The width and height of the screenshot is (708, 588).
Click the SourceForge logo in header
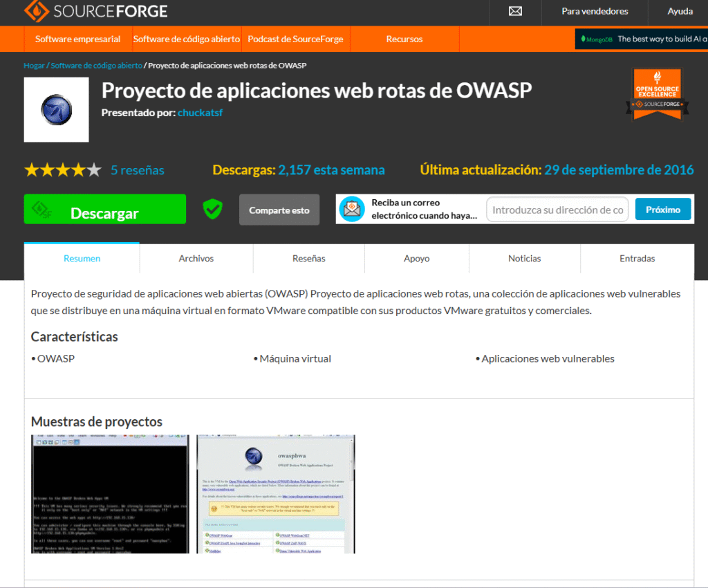tap(95, 12)
